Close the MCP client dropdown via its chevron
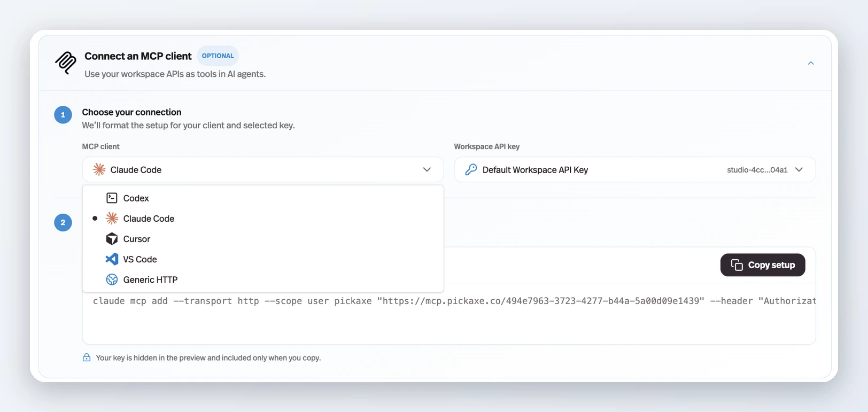The width and height of the screenshot is (868, 412). click(x=427, y=169)
